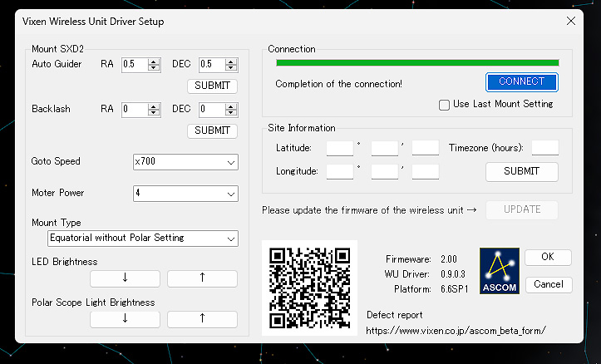The height and width of the screenshot is (364, 601).
Task: Click the Latitude degrees field
Action: click(x=340, y=148)
